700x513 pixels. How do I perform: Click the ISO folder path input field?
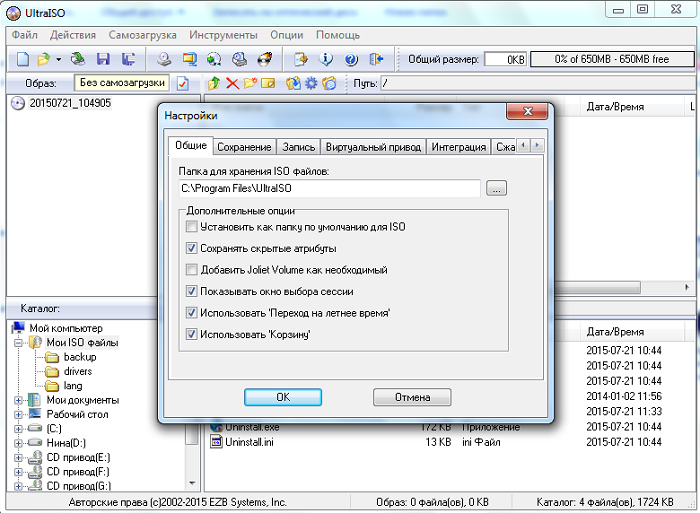329,188
